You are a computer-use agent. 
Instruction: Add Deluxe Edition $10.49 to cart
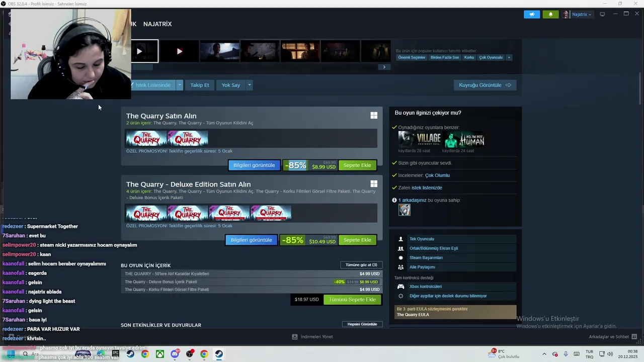tap(357, 240)
